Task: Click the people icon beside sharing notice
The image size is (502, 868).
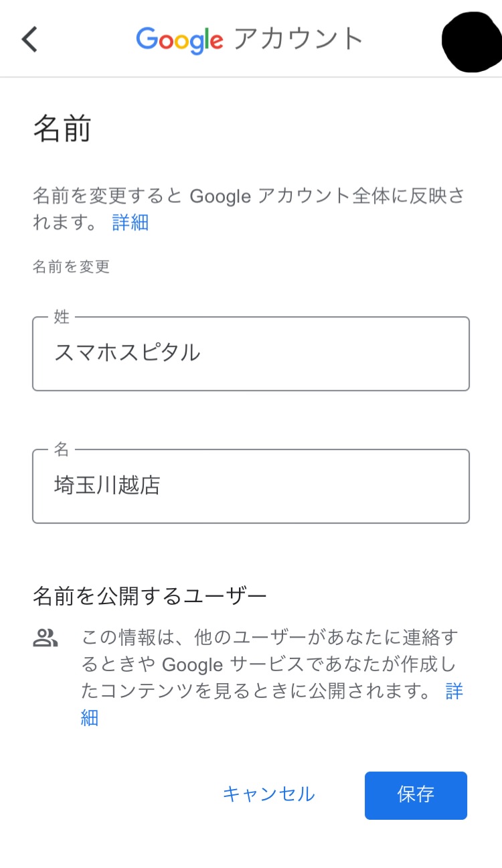Action: pos(46,638)
